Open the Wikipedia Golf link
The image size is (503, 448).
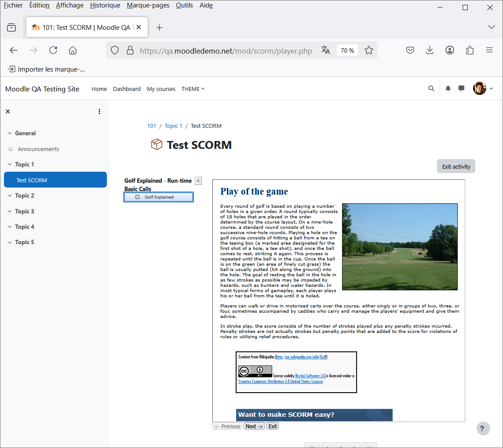[301, 357]
